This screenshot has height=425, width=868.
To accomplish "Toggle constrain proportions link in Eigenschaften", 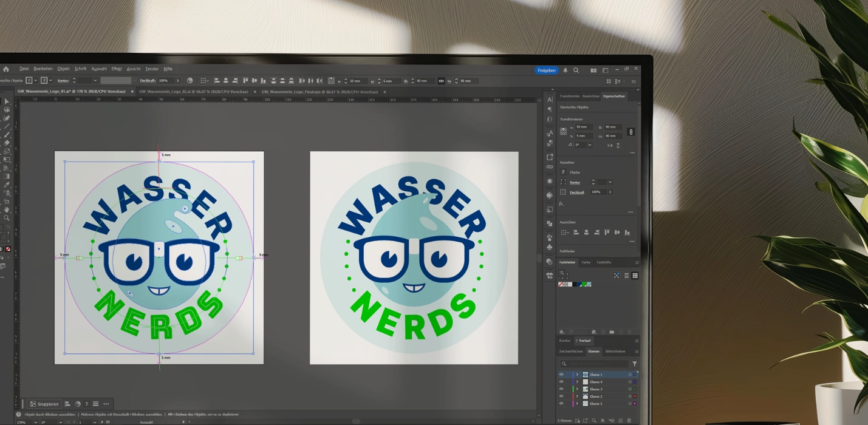I will click(630, 132).
